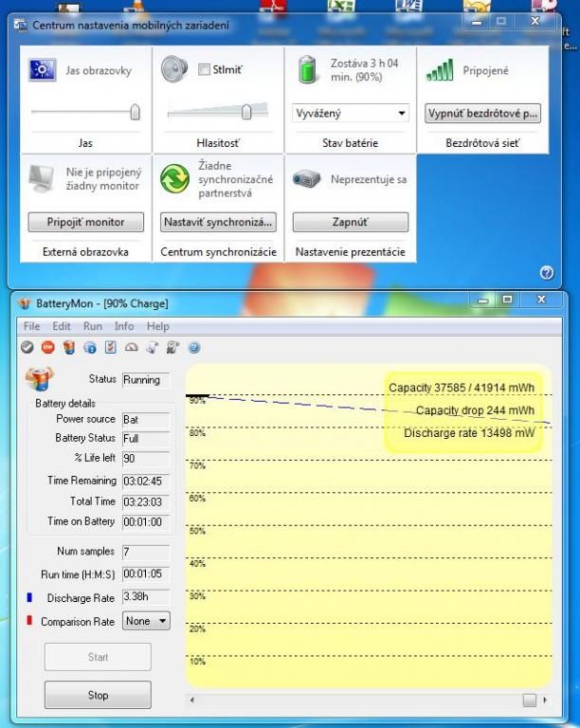This screenshot has width=580, height=728.
Task: Click the checklist toolbar icon in BatteryMon
Action: pos(110,348)
